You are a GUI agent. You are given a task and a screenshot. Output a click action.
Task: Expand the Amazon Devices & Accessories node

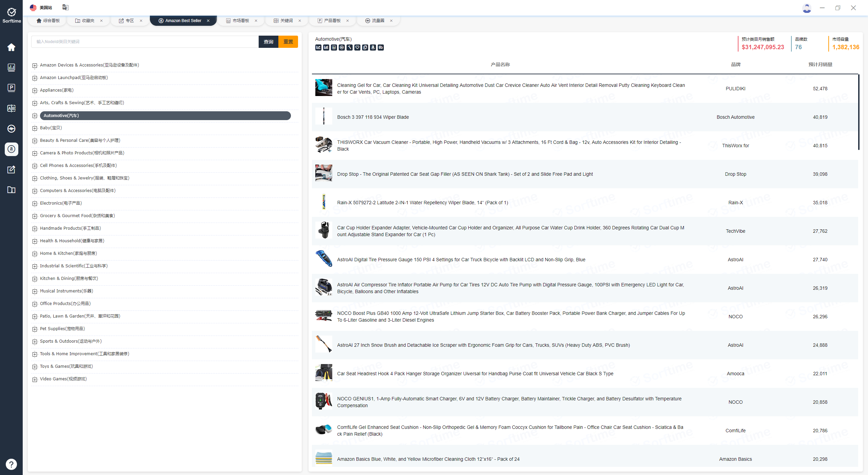(x=35, y=65)
